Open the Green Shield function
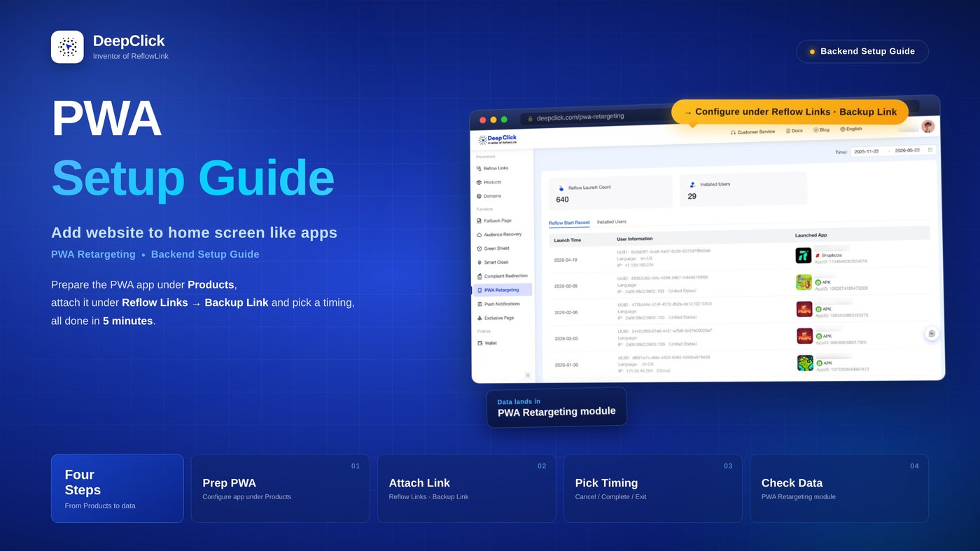980x551 pixels. coord(493,249)
